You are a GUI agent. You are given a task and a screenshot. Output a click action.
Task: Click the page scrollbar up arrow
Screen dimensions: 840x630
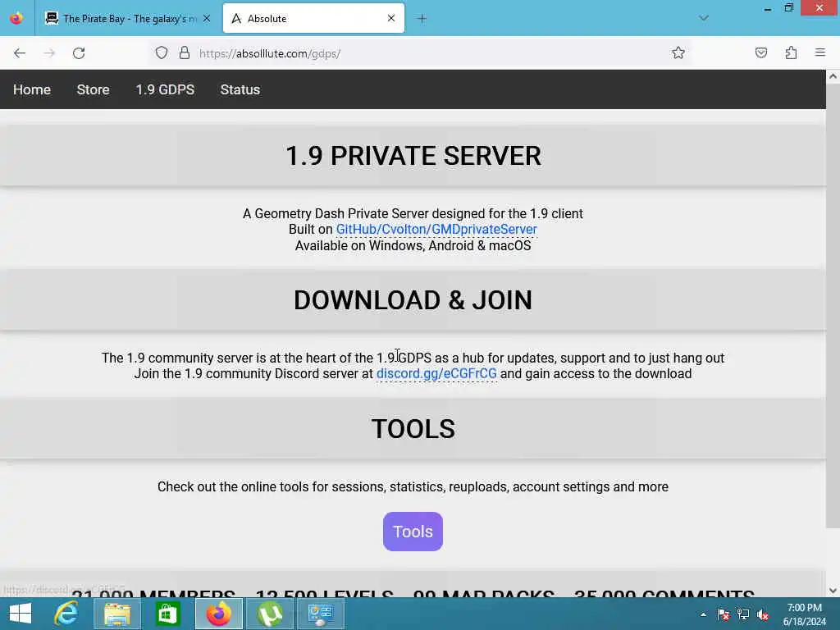click(833, 76)
